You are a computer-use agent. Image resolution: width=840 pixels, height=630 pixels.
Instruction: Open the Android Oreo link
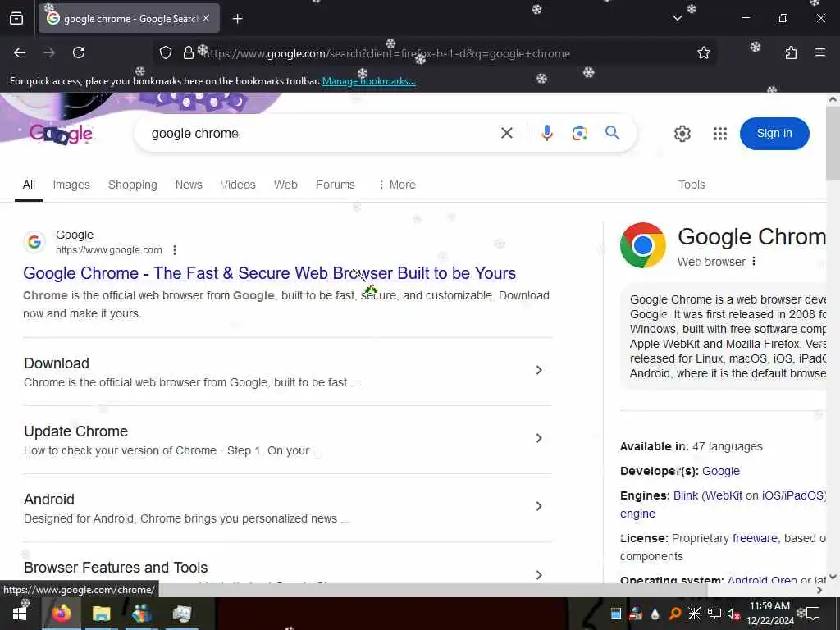point(762,580)
